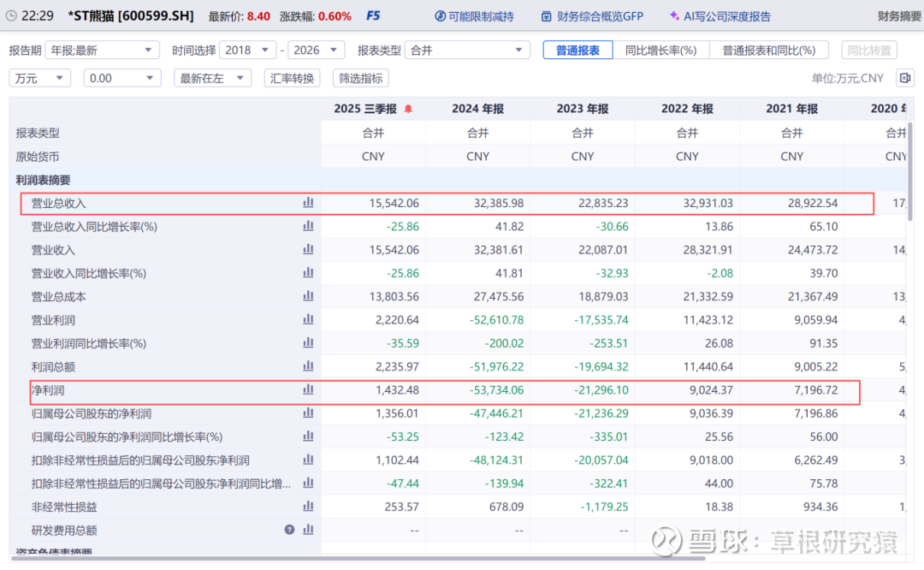Open the 万元 unit dropdown
Viewport: 924px width, 570px height.
pos(40,79)
